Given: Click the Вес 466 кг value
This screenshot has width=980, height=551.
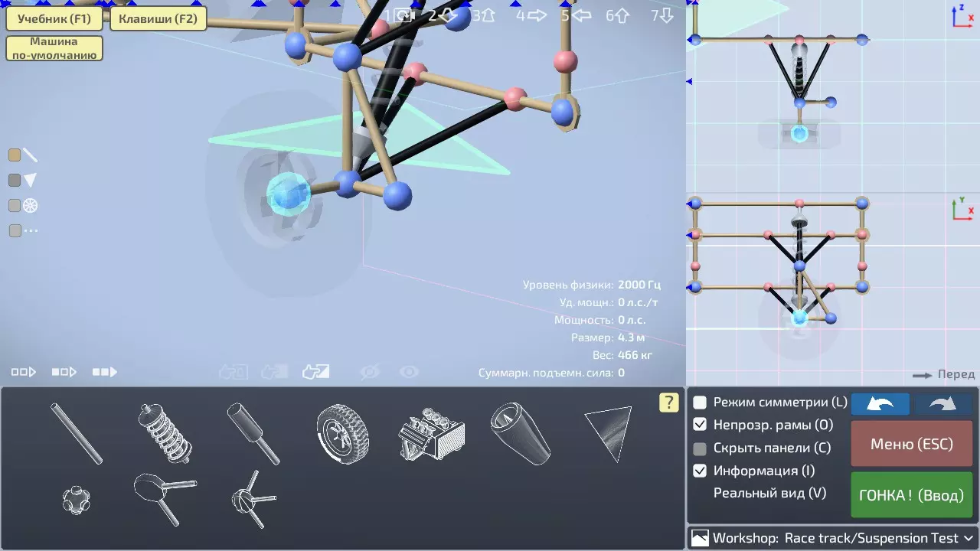Looking at the screenshot, I should point(635,355).
